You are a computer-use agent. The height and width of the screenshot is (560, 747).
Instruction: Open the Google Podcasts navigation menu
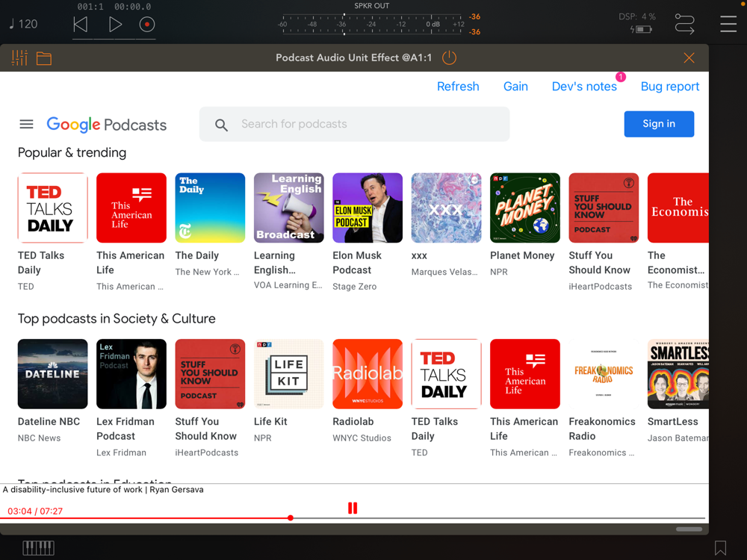[x=26, y=124]
